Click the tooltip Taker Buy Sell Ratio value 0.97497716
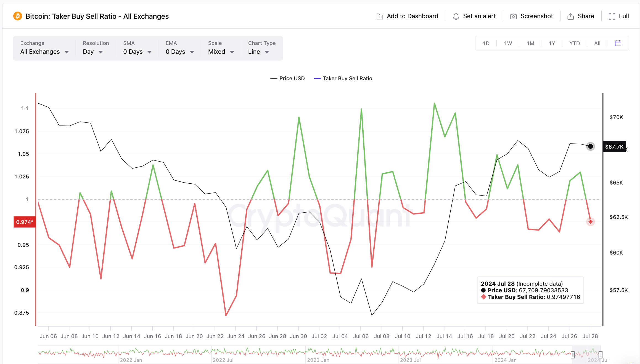Viewport: 640px width, 364px height. click(563, 297)
